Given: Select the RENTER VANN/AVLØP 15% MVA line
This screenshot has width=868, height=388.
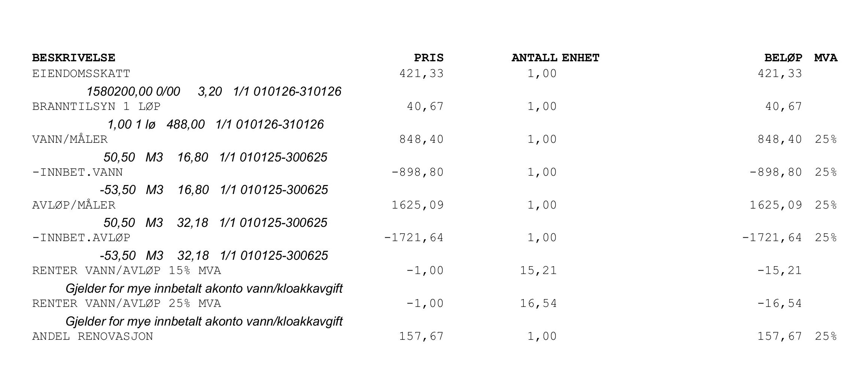Looking at the screenshot, I should (x=127, y=271).
